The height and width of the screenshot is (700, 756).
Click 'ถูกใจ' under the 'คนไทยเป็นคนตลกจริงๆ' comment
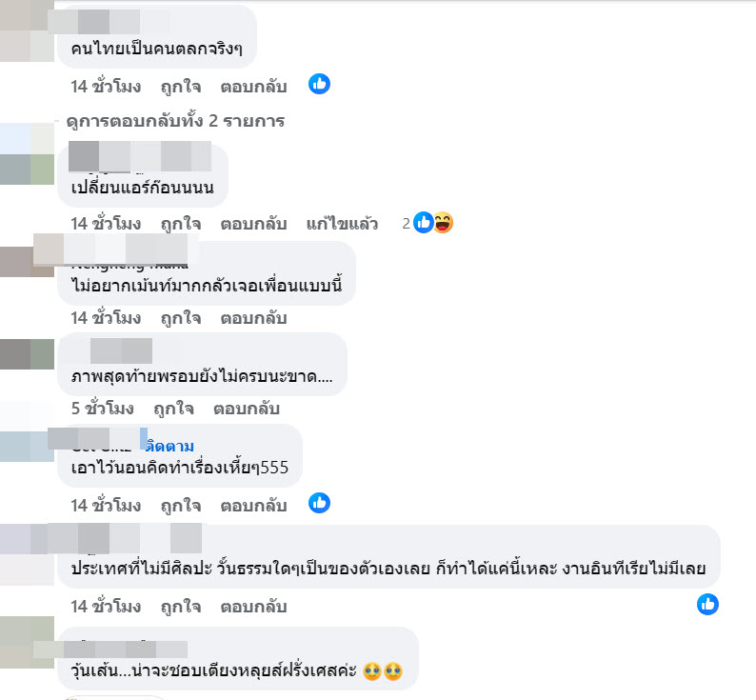(181, 87)
